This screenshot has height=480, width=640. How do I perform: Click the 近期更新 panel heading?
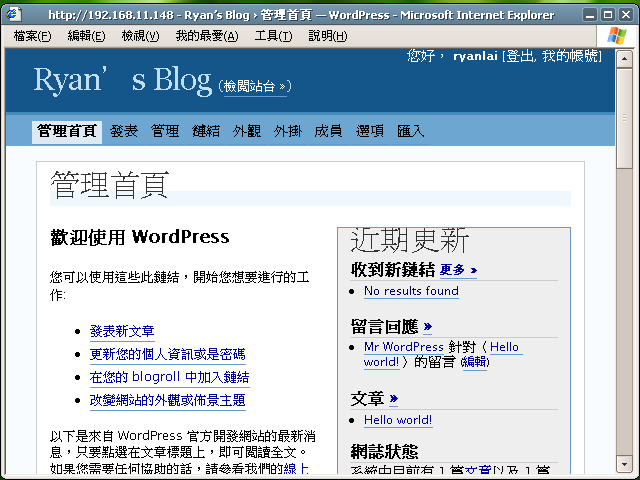pyautogui.click(x=410, y=240)
